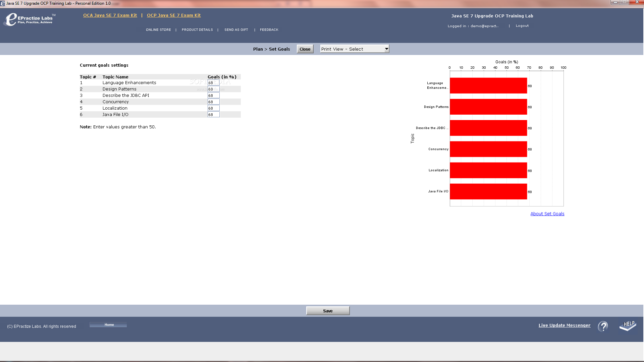Click 'Java File I/O' topic name in table

pos(115,115)
